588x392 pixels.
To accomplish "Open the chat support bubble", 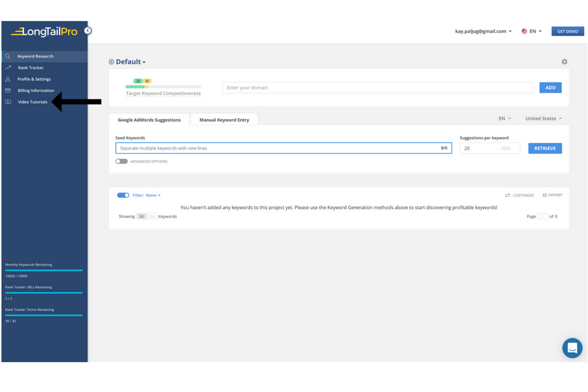I will [572, 348].
